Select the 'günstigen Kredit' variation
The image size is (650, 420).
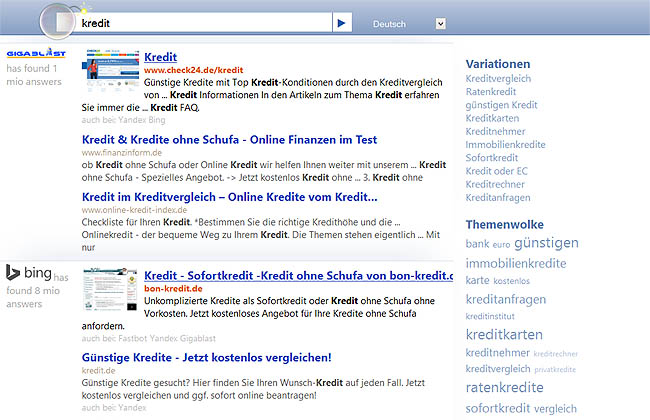(x=502, y=105)
